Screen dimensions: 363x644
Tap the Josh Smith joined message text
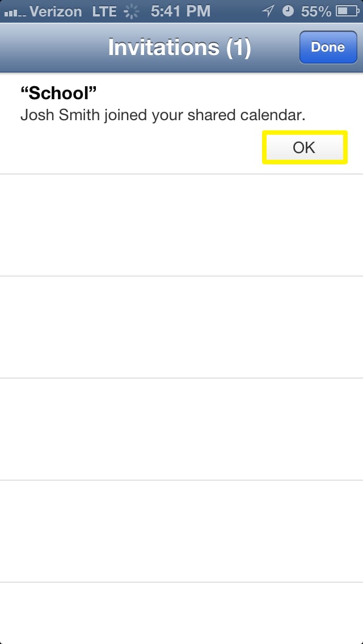coord(163,116)
